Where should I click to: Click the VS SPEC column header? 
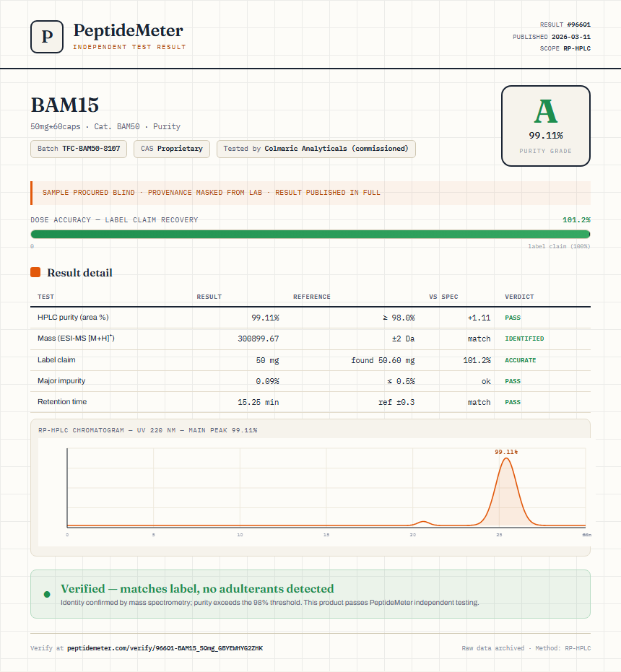pyautogui.click(x=443, y=297)
